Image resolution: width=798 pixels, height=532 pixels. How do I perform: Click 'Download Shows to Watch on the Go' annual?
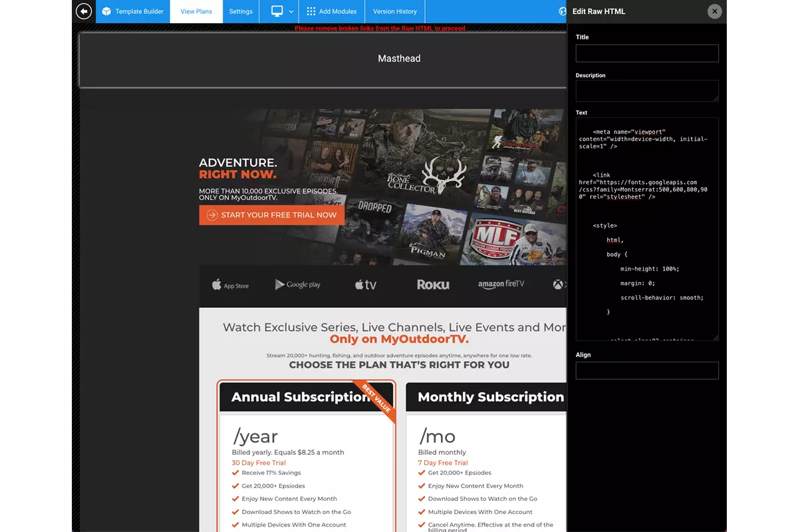point(296,512)
